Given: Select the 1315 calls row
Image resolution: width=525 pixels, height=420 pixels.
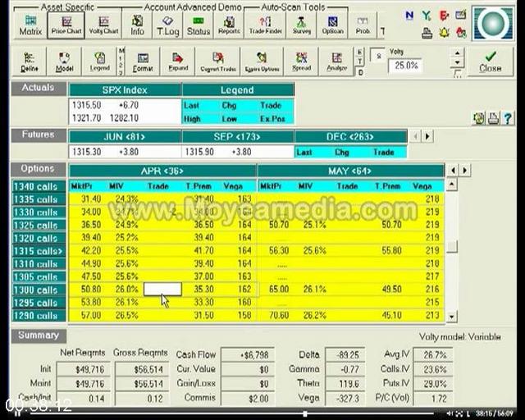Looking at the screenshot, I should [x=39, y=251].
